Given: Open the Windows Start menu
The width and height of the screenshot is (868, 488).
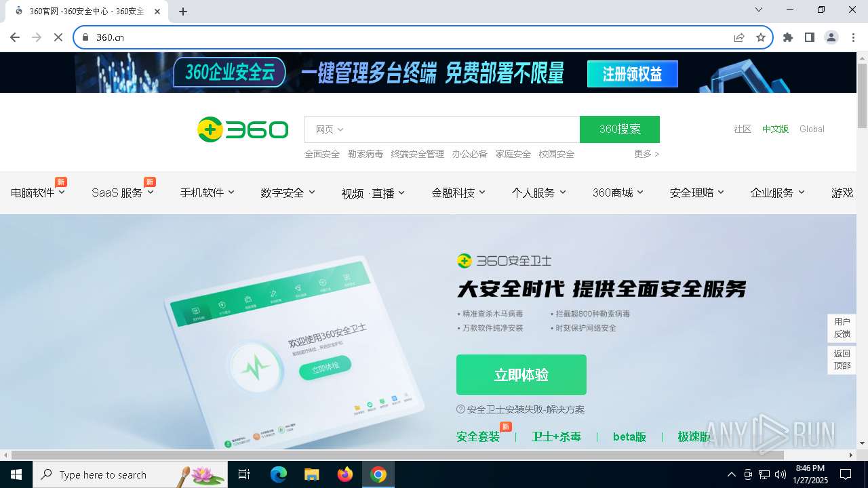Looking at the screenshot, I should 16,474.
